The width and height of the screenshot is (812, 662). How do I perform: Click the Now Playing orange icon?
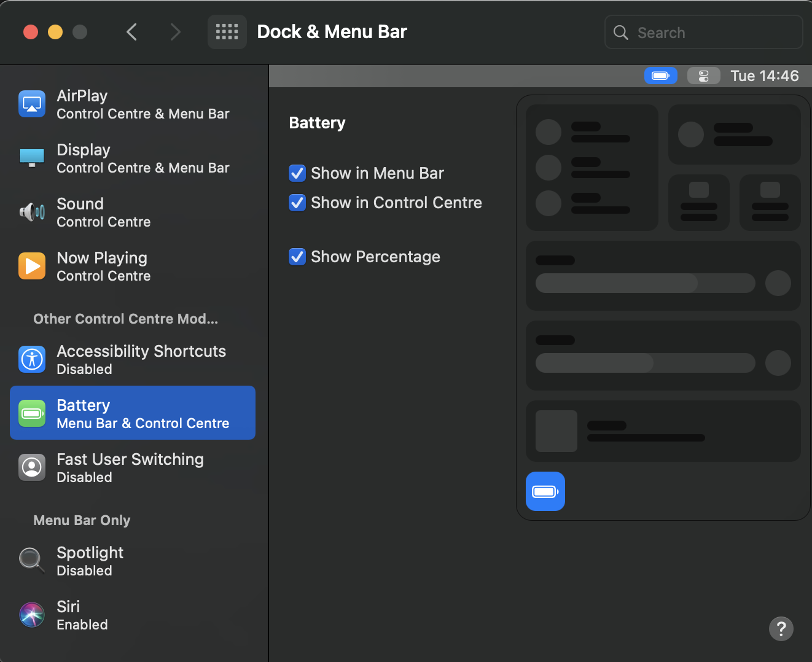coord(32,267)
